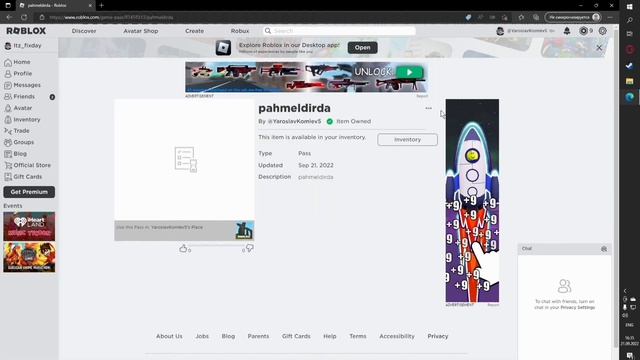Click the About Us footer link
The height and width of the screenshot is (360, 640).
[x=169, y=336]
